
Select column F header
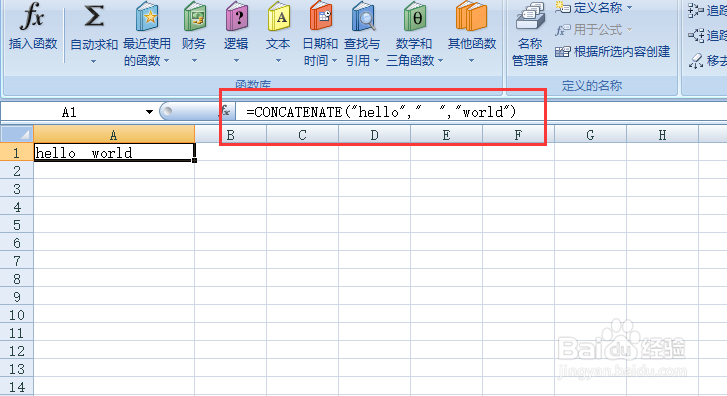tap(518, 134)
